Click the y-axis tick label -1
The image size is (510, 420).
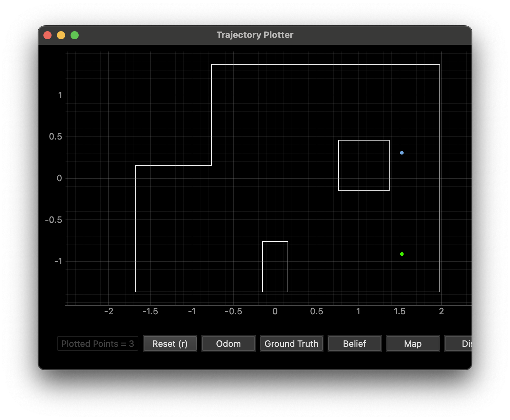click(58, 261)
